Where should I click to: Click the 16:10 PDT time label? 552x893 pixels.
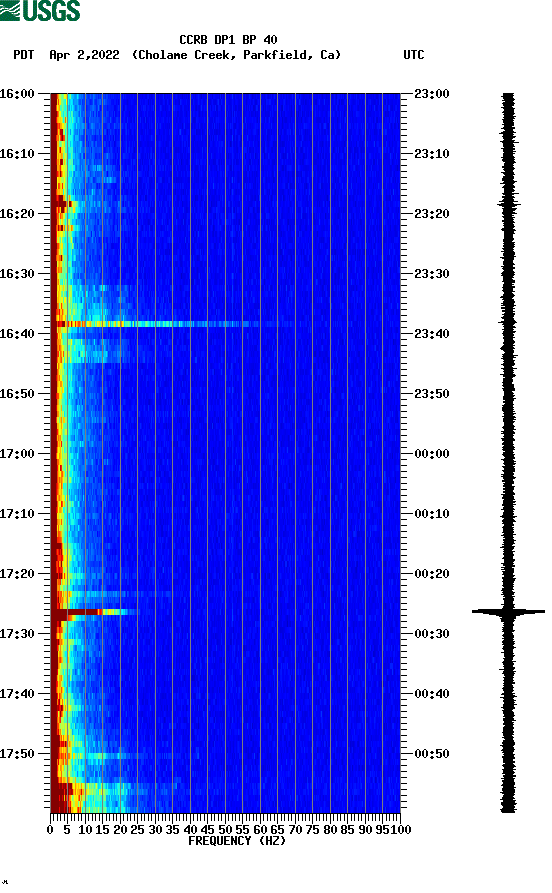tap(17, 154)
